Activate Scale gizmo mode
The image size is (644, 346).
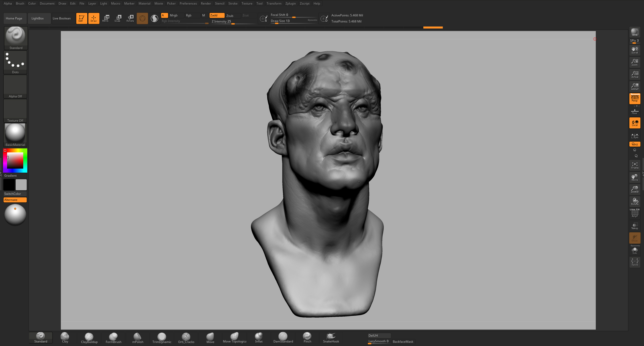pos(118,18)
